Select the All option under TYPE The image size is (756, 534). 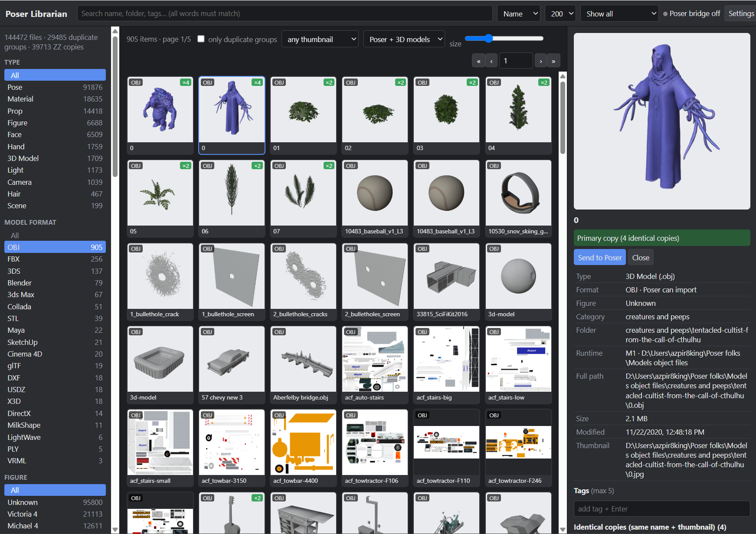click(x=55, y=75)
